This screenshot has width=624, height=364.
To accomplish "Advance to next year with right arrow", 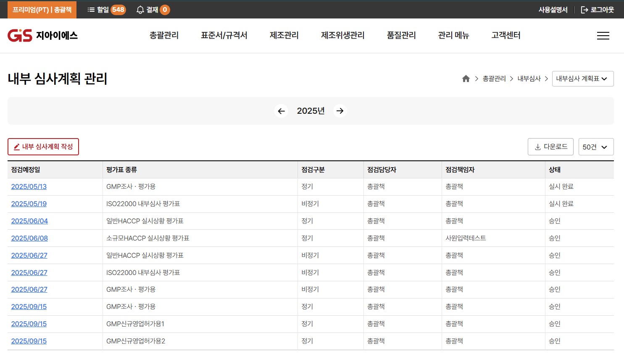I will (x=340, y=111).
